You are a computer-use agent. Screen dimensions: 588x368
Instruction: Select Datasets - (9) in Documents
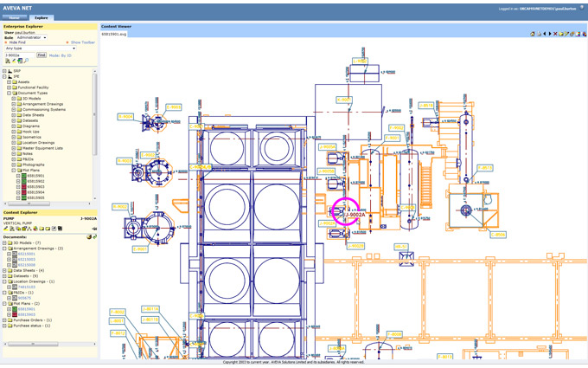tap(26, 276)
